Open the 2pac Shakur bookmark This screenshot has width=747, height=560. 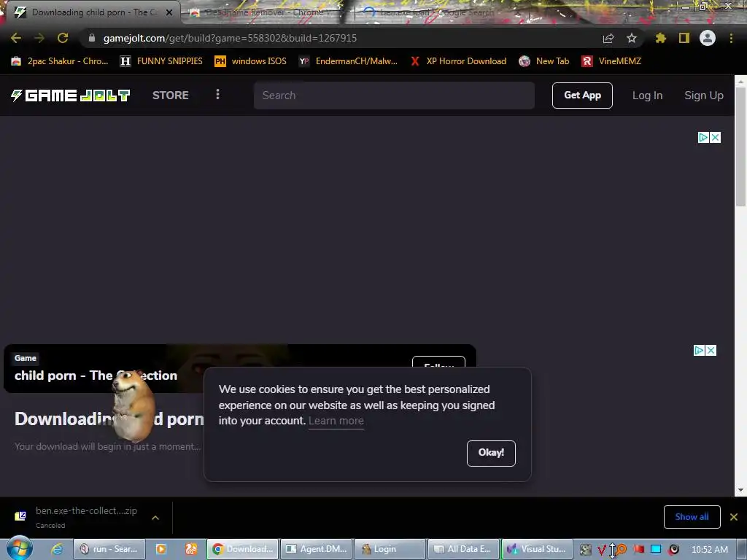point(60,61)
